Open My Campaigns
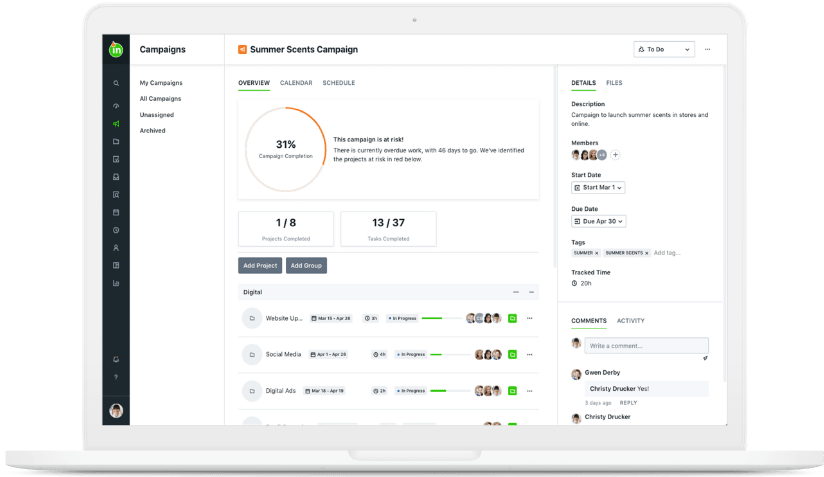The image size is (824, 477). [x=161, y=83]
